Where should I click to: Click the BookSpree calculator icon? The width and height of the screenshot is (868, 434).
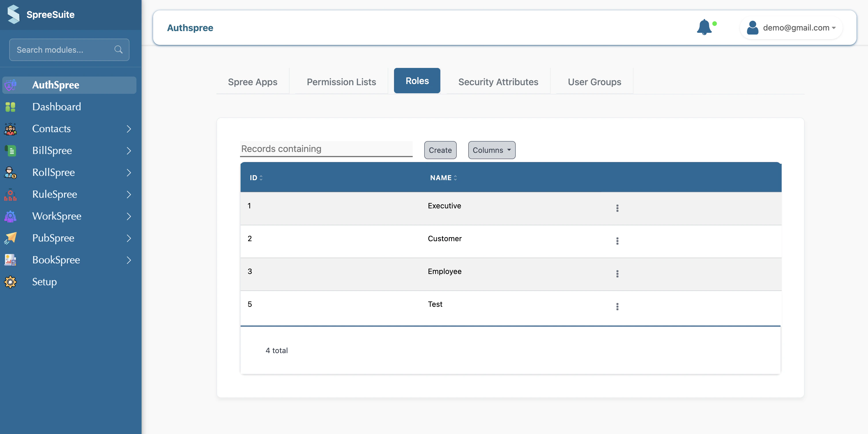click(x=10, y=260)
